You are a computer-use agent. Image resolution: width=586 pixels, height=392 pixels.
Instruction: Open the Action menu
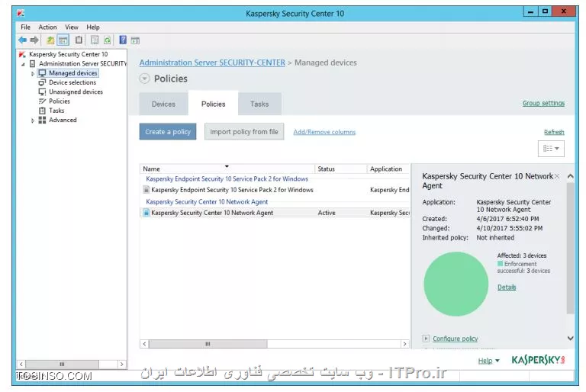point(47,27)
